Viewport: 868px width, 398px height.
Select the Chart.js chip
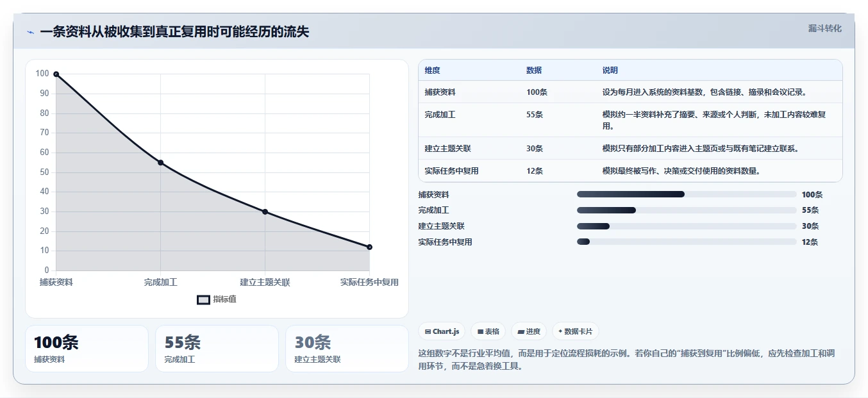[442, 331]
